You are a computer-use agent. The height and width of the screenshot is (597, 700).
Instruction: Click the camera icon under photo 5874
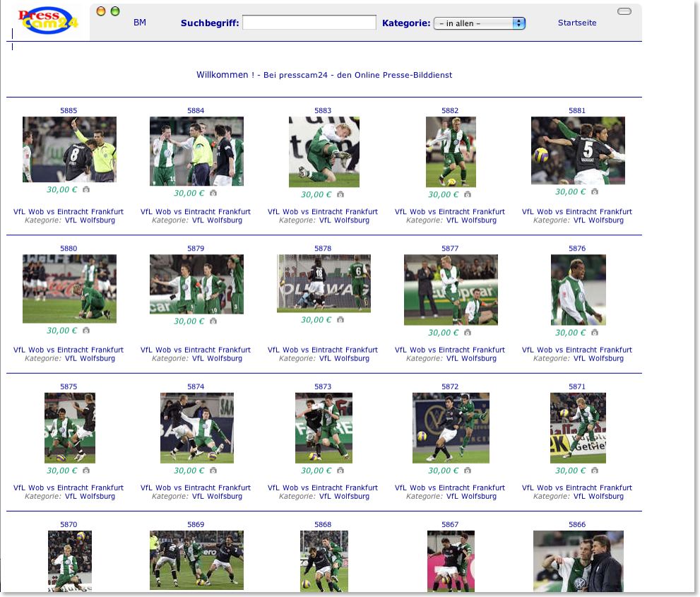click(213, 471)
